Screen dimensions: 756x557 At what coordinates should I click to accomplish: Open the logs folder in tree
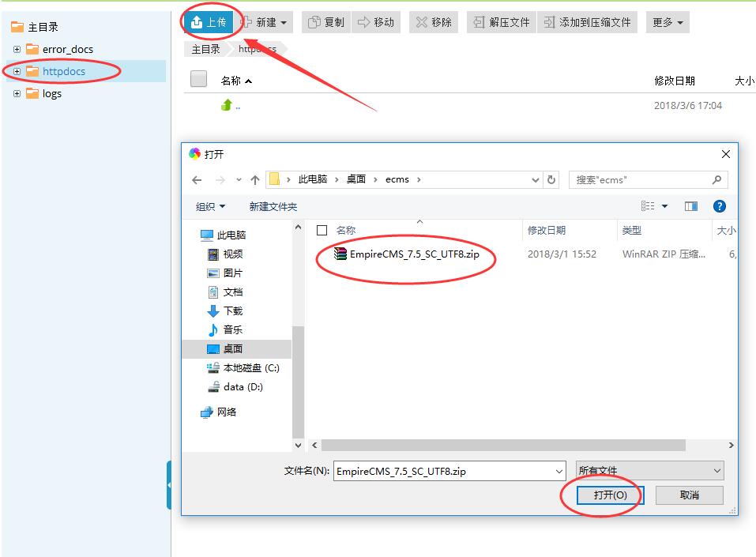[51, 93]
